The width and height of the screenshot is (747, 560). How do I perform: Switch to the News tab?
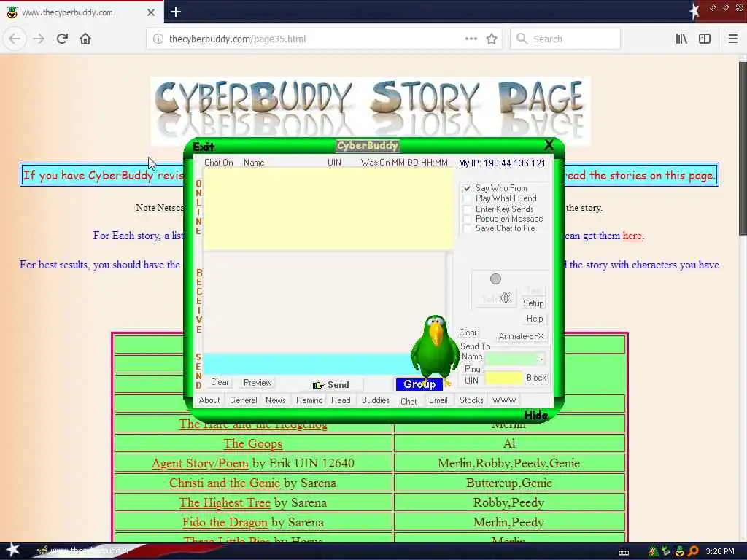(x=275, y=400)
